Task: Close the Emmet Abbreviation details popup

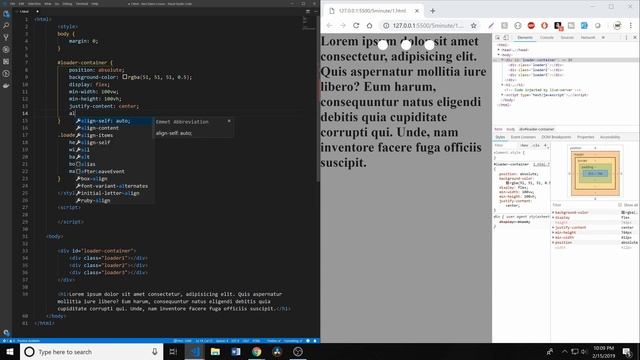Action: [x=229, y=121]
